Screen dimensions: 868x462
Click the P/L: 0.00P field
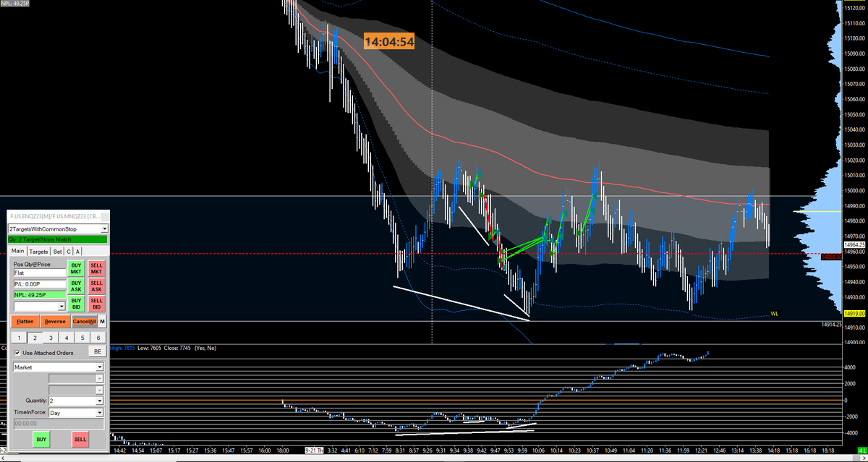click(x=40, y=284)
